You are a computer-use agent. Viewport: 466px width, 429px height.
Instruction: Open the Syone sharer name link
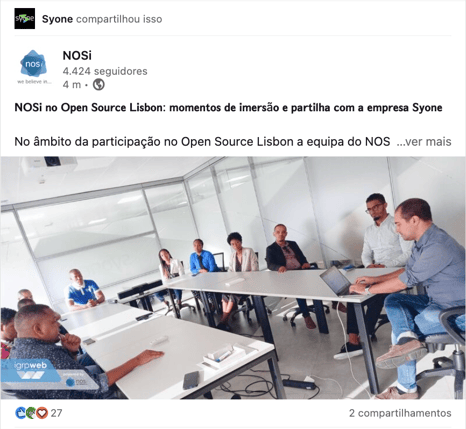click(57, 19)
